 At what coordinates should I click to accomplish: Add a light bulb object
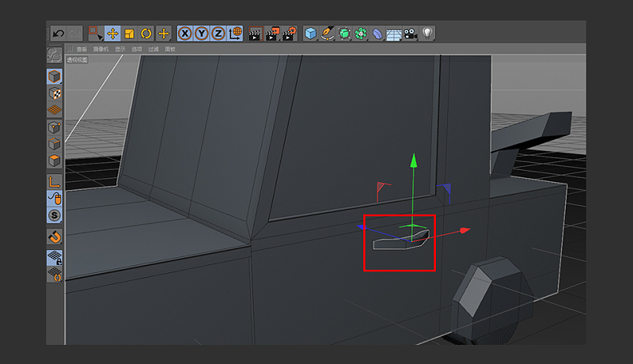click(427, 33)
